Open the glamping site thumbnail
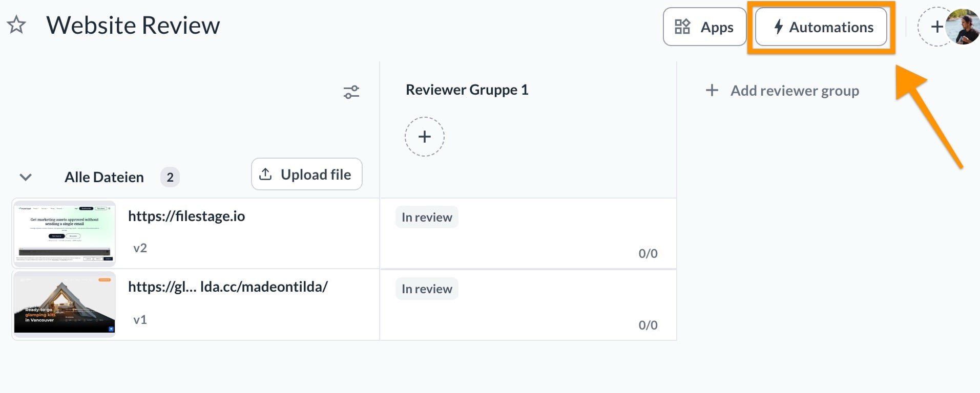980x393 pixels. click(64, 304)
